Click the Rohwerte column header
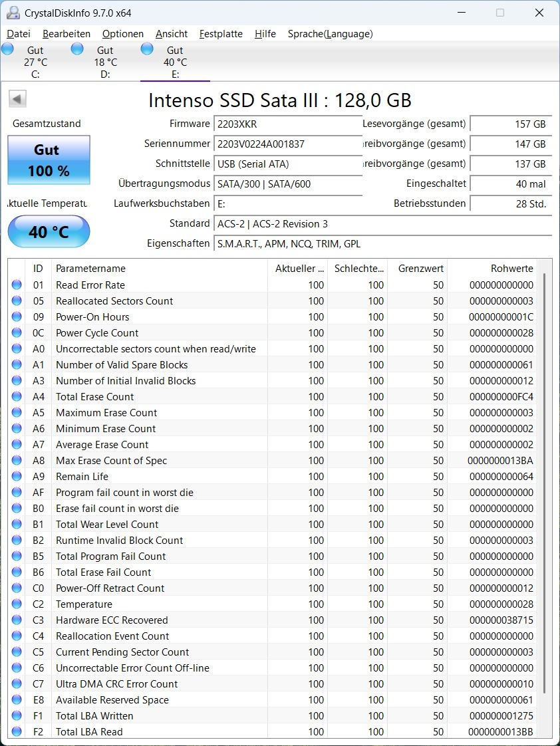 coord(492,269)
